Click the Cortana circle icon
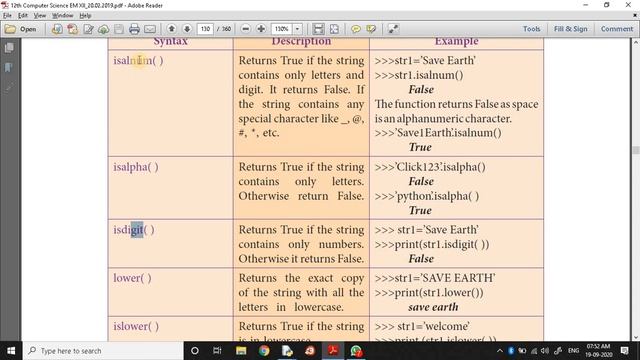Screen dimensions: 640x360 (195, 351)
